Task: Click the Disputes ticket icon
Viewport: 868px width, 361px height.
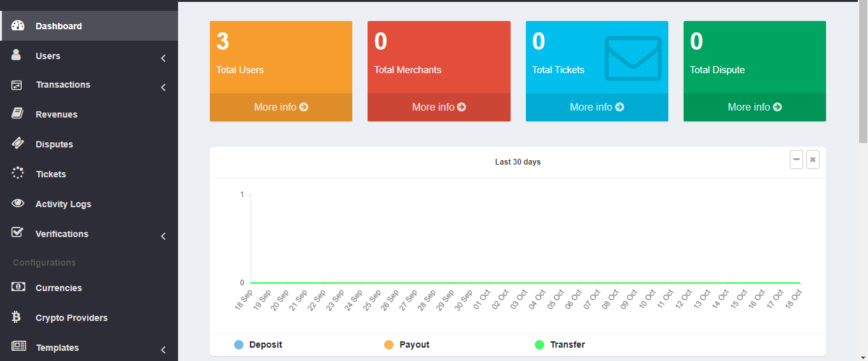Action: coord(18,144)
